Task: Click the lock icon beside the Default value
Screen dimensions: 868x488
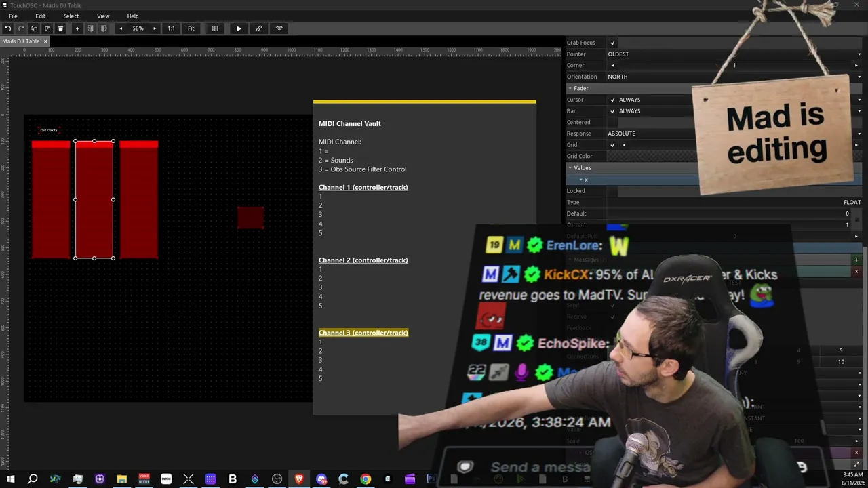Action: point(856,219)
